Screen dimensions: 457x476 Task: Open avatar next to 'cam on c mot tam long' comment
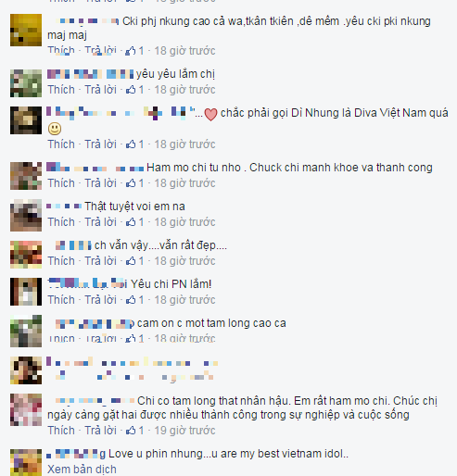pyautogui.click(x=26, y=331)
